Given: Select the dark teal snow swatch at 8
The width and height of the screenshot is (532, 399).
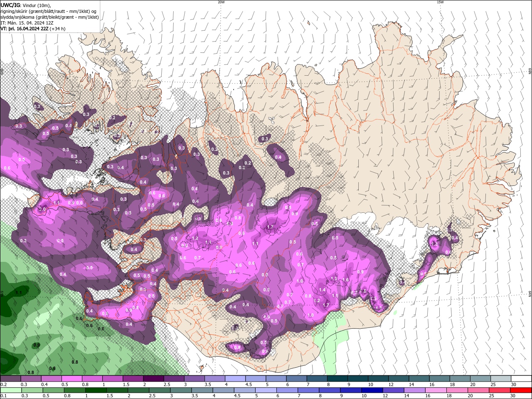Looking at the screenshot, I should click(337, 379).
